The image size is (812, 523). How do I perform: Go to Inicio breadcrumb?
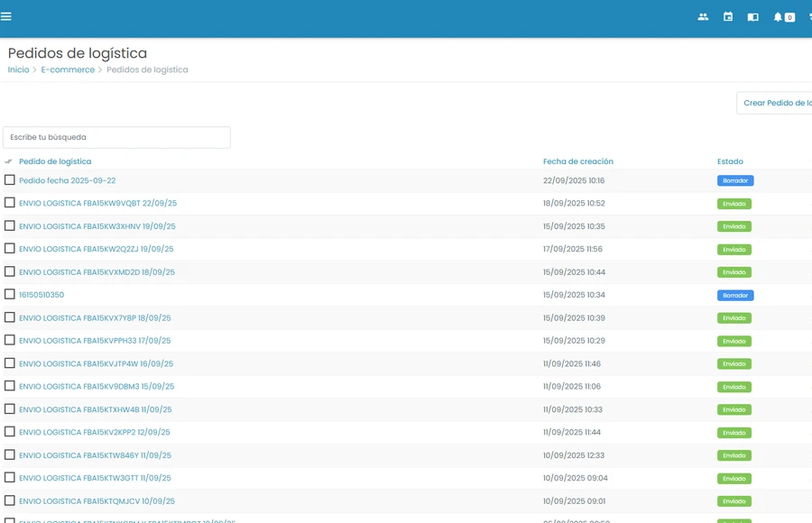[x=18, y=70]
